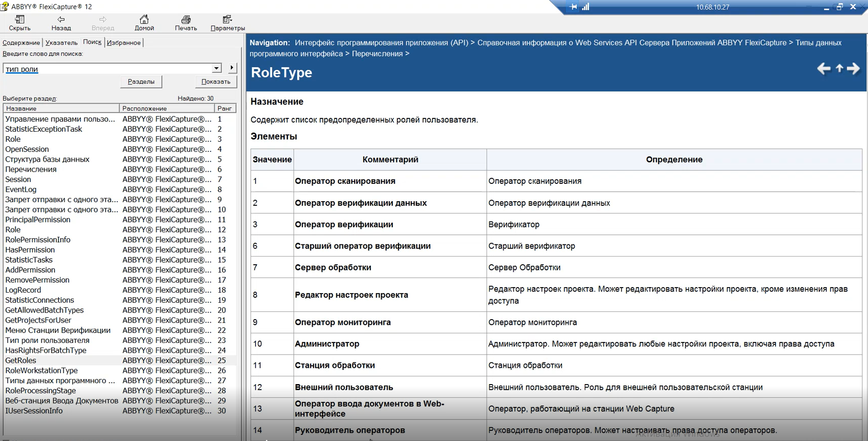The width and height of the screenshot is (868, 441).
Task: Open the Домой (Home) page icon
Action: click(x=144, y=23)
